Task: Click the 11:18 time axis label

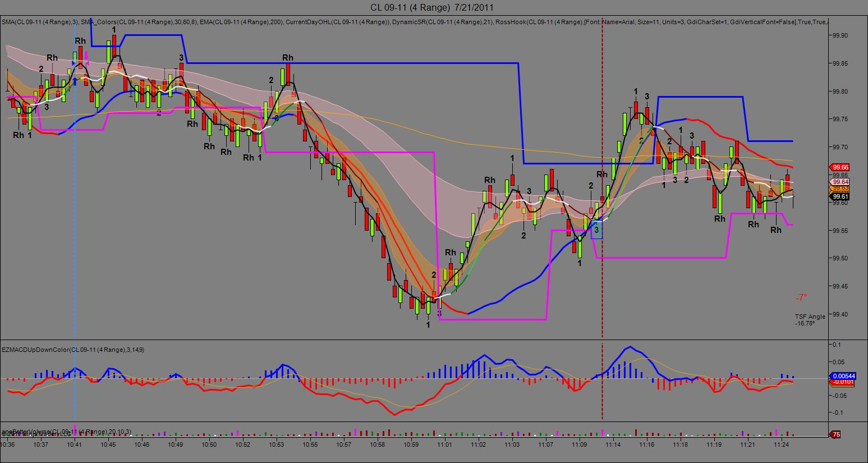Action: [x=681, y=444]
